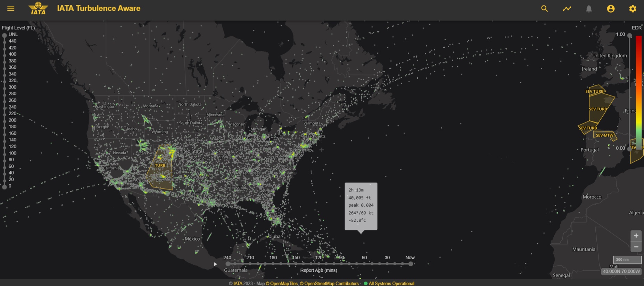Screen dimensions: 644x286
Task: Click the 210 mark on report age timeline
Action: 250,258
